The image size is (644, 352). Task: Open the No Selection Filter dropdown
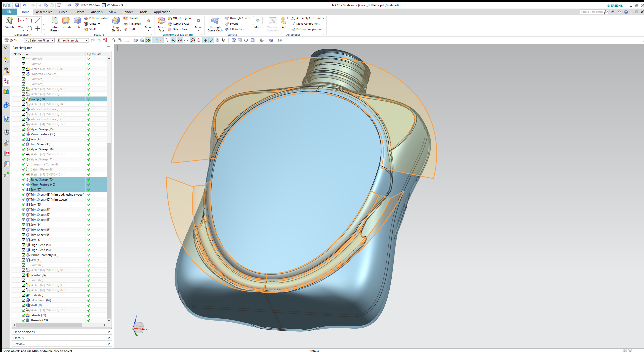[39, 40]
